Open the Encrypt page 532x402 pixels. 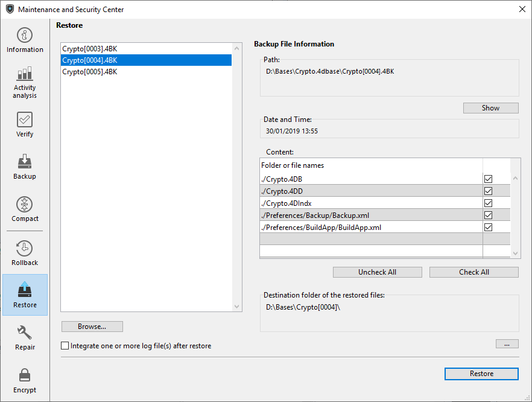point(25,375)
